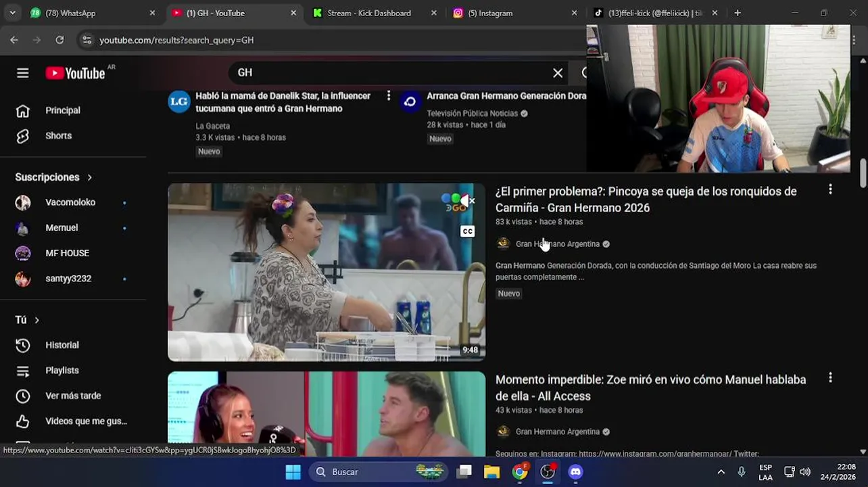Open Gran Hermano Argentina avatar under Pincoya video
The width and height of the screenshot is (868, 487).
(503, 243)
